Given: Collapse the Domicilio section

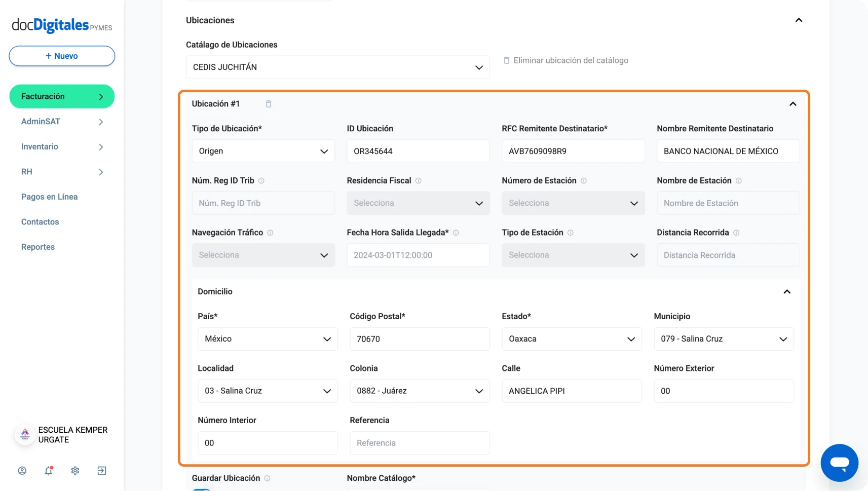Looking at the screenshot, I should pos(787,292).
